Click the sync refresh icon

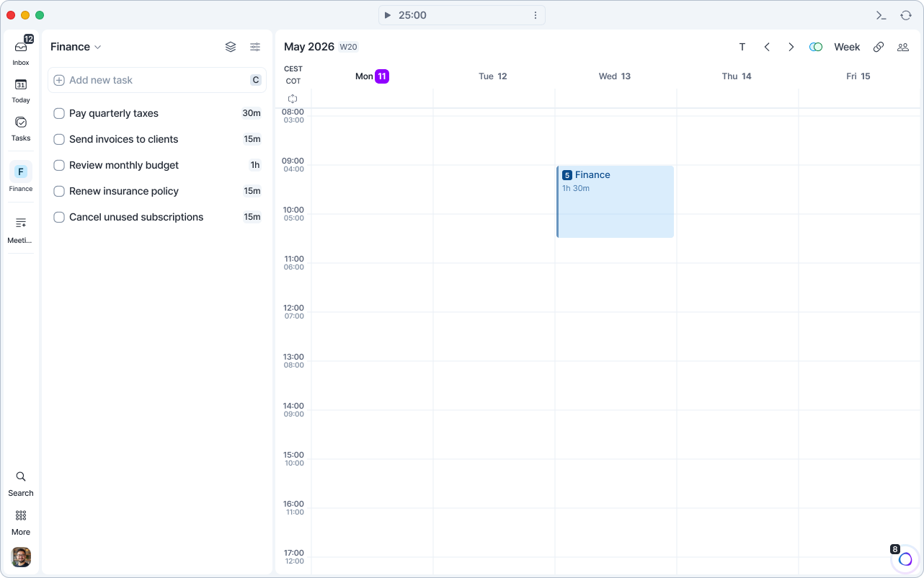[906, 15]
